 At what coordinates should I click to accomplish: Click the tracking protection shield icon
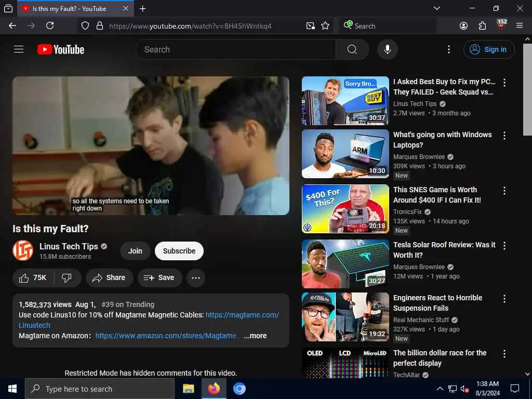[85, 26]
